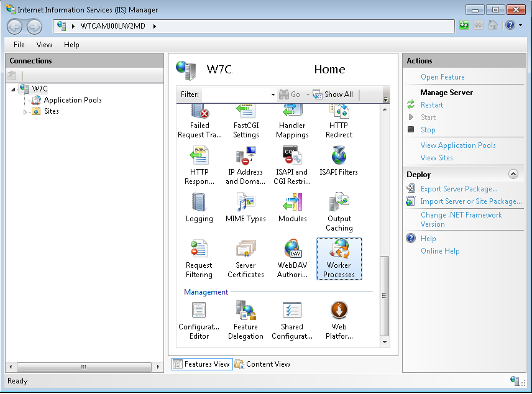Open the View menu
Viewport: 532px width, 394px height.
44,45
